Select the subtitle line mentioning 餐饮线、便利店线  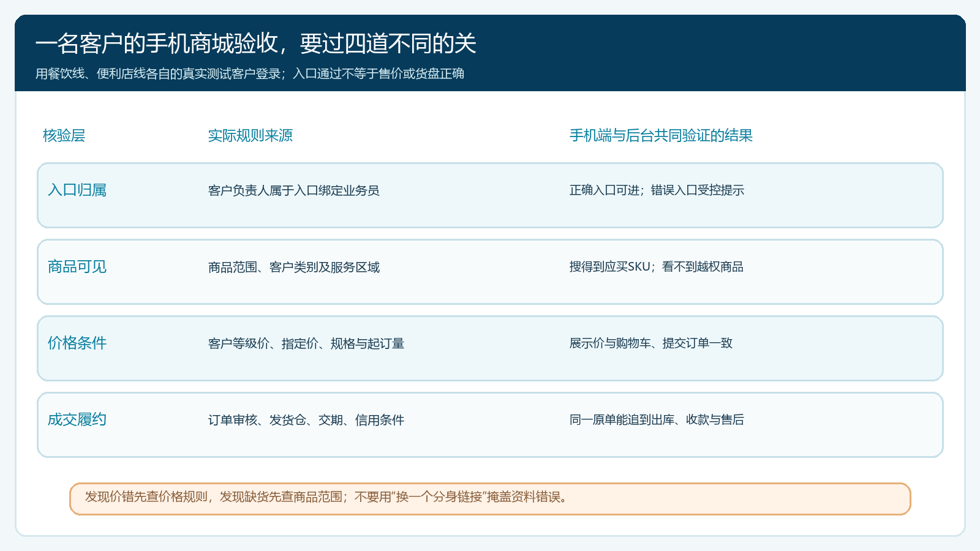(250, 73)
